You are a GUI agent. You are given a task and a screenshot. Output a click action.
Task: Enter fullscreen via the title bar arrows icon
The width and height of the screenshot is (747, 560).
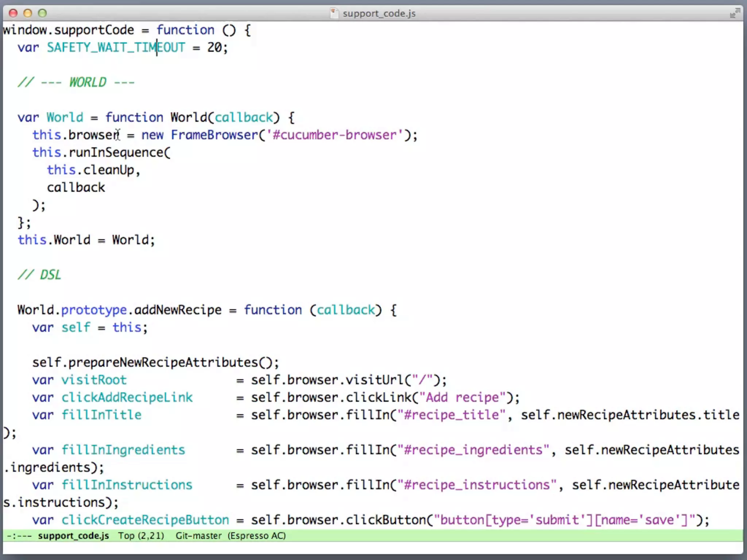[735, 13]
